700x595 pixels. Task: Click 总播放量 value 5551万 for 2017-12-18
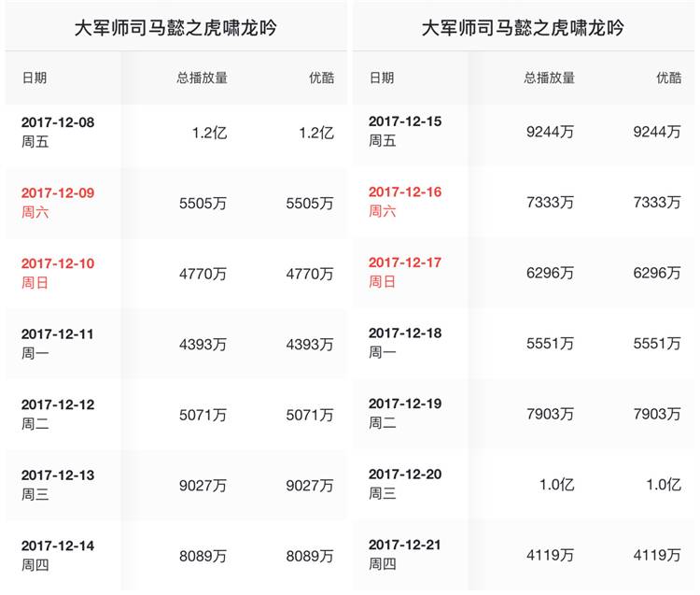tap(550, 344)
